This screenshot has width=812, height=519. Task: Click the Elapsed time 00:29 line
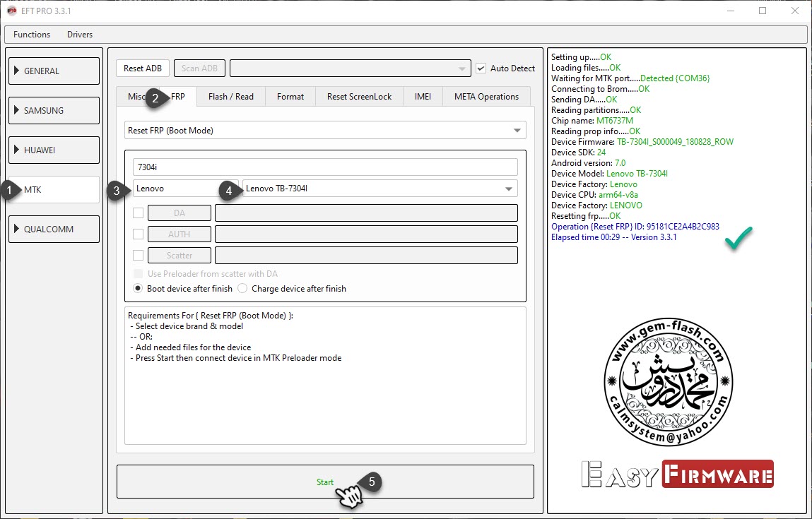tap(613, 237)
